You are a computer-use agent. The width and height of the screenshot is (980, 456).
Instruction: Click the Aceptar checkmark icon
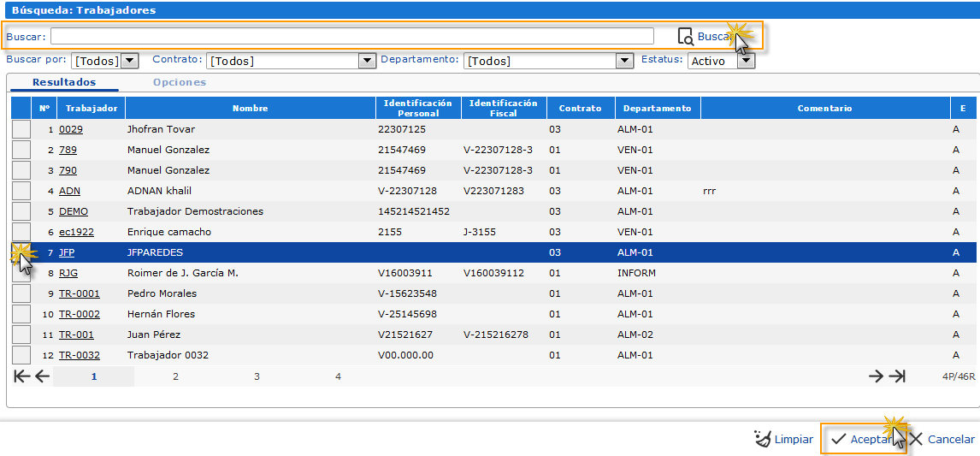point(839,439)
